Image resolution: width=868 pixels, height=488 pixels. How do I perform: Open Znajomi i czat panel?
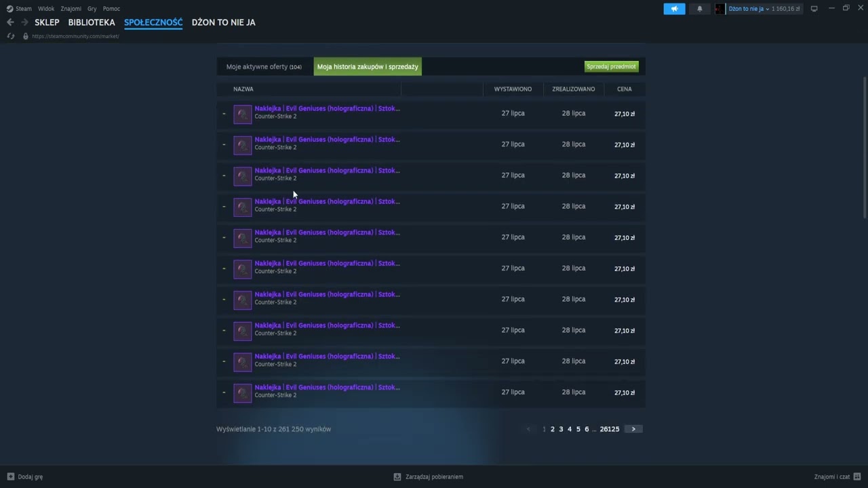click(837, 476)
